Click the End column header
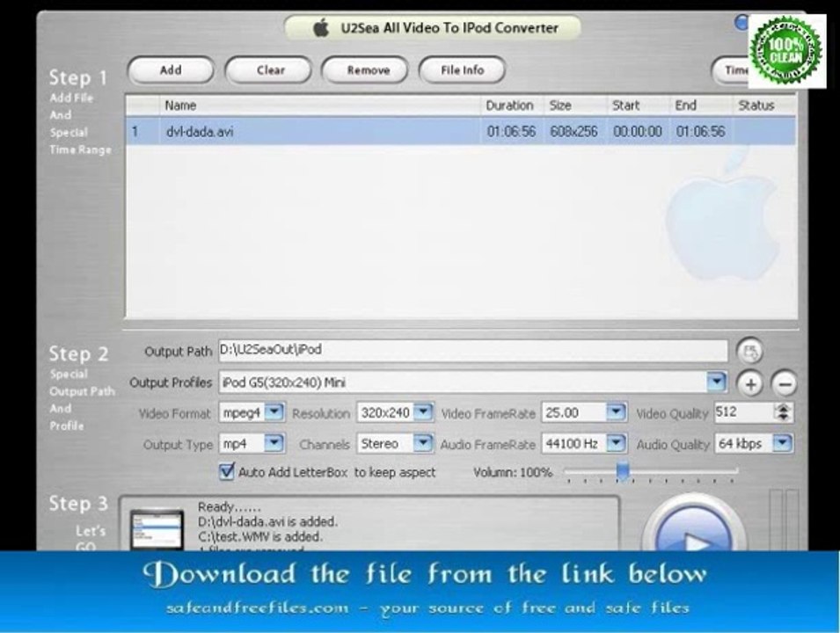Image resolution: width=840 pixels, height=633 pixels. click(x=701, y=105)
